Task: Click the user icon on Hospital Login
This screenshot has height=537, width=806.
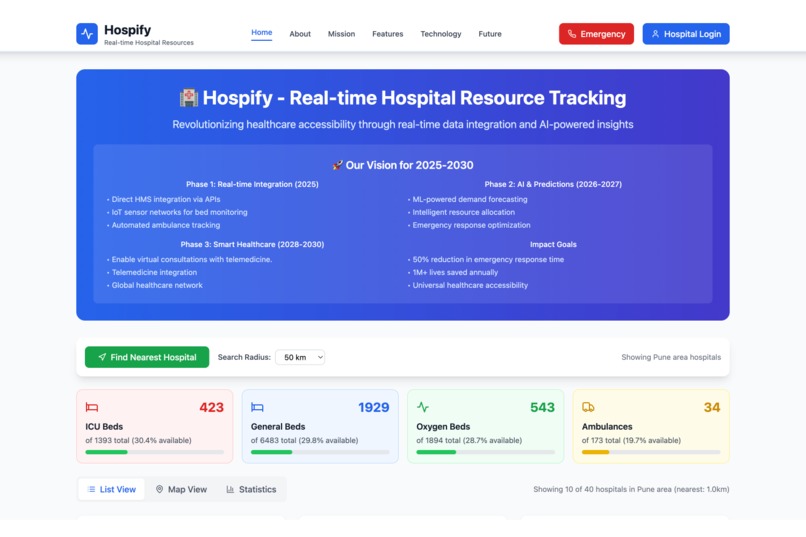Action: coord(655,34)
